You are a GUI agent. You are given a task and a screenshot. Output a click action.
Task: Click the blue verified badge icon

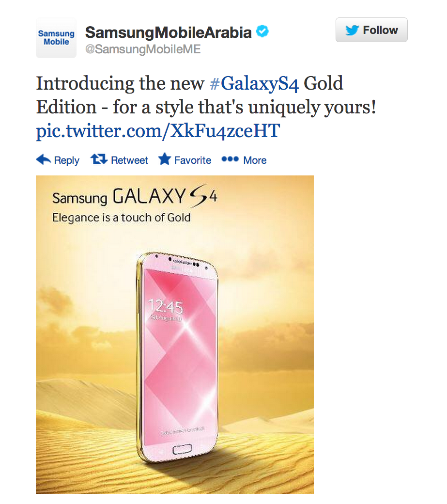[x=262, y=31]
